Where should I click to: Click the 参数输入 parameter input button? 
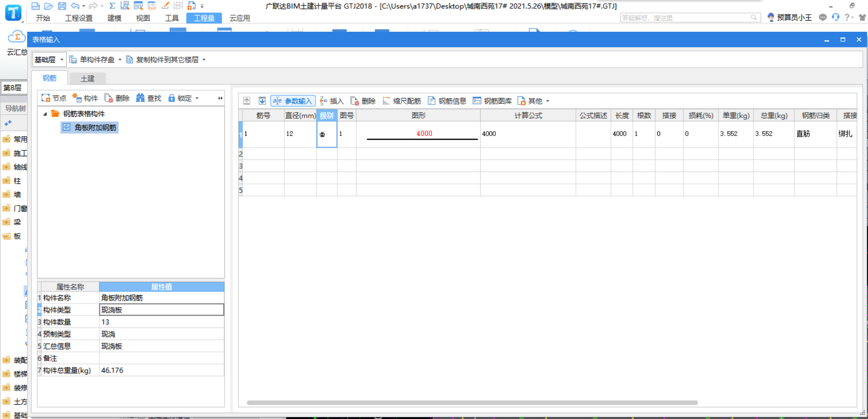click(x=293, y=101)
